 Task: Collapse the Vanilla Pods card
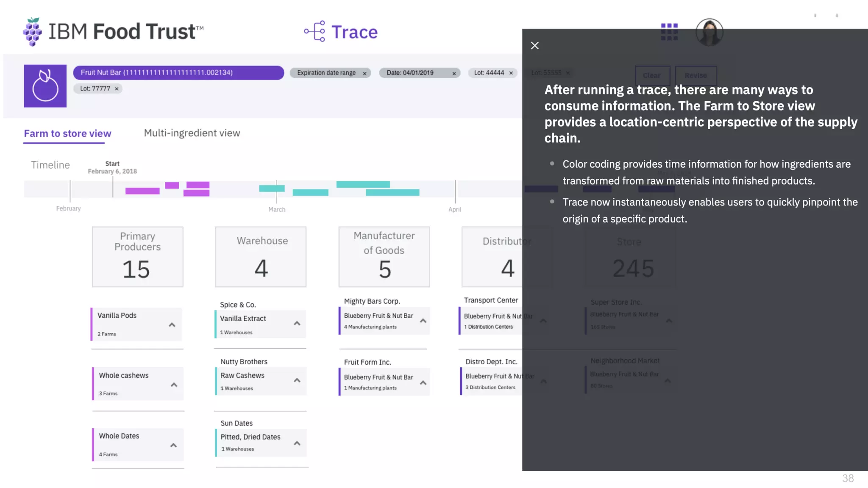172,325
